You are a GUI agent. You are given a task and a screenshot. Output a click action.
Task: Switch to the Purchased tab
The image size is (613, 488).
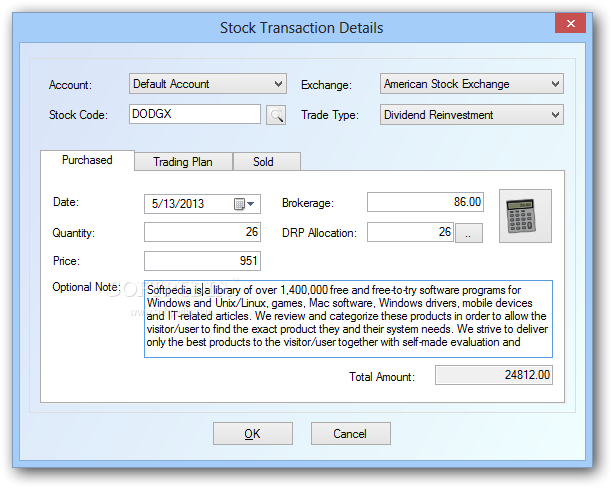coord(87,160)
